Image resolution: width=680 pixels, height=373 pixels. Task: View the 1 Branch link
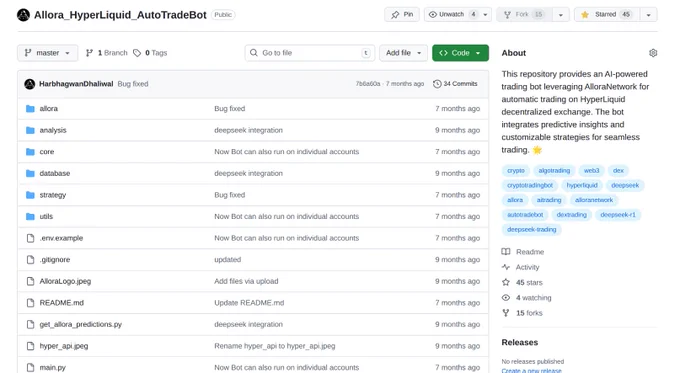107,53
